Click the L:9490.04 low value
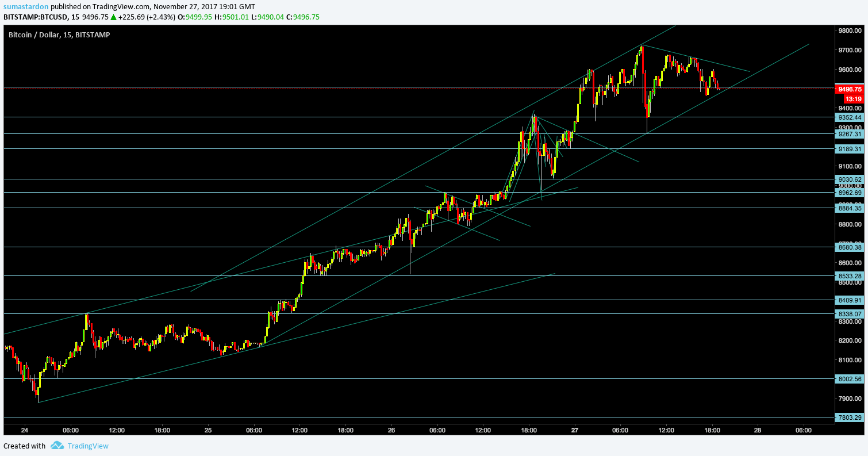 pos(267,17)
